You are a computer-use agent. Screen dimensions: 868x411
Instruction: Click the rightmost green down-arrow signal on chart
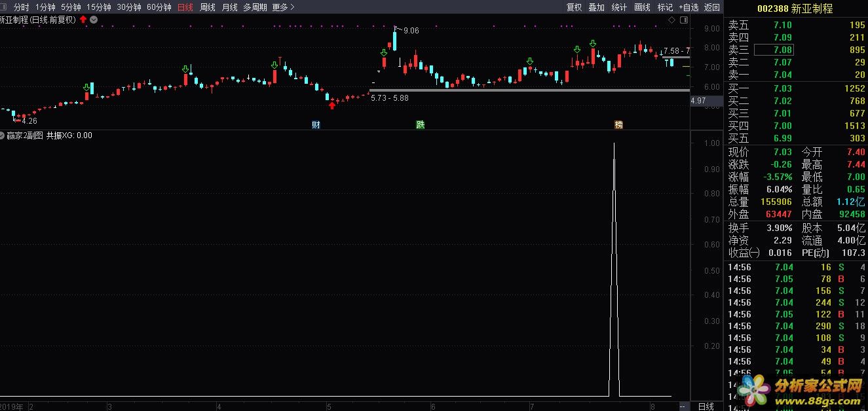[x=592, y=44]
